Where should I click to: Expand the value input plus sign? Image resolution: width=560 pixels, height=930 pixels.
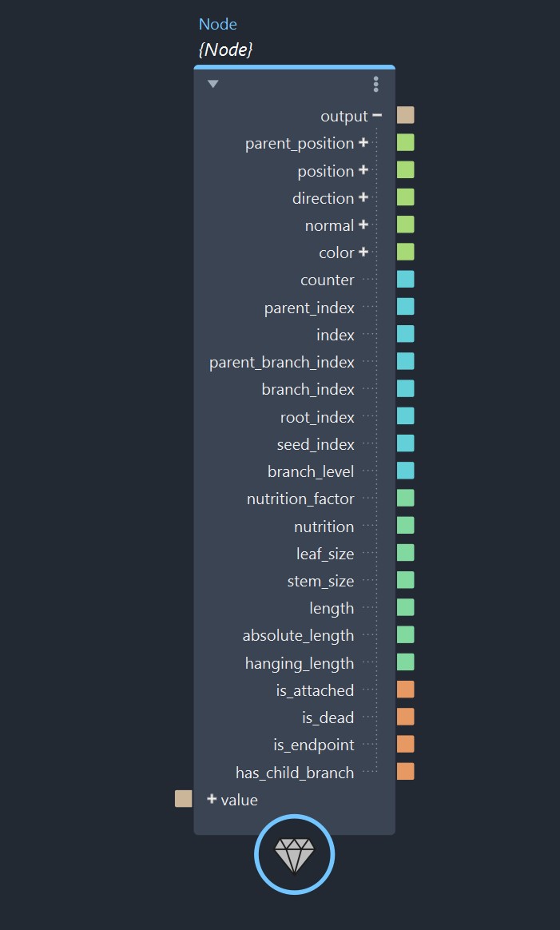pos(212,799)
